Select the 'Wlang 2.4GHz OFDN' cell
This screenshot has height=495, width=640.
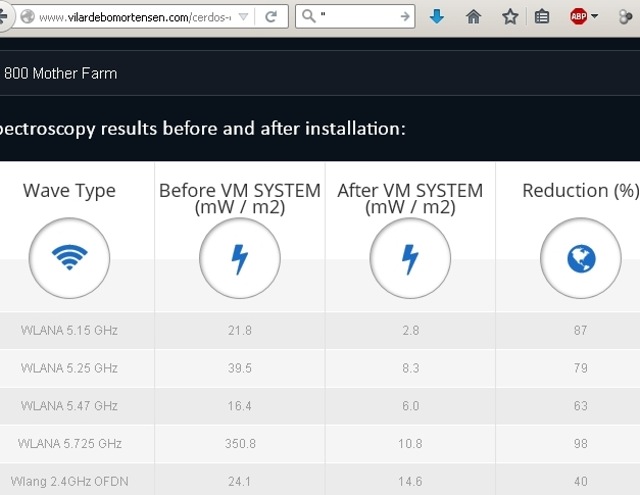(69, 482)
